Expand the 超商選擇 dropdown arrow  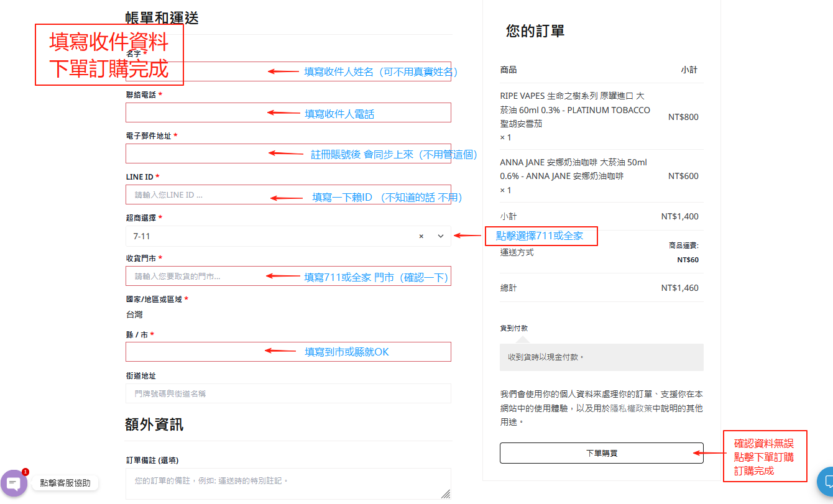click(x=441, y=236)
